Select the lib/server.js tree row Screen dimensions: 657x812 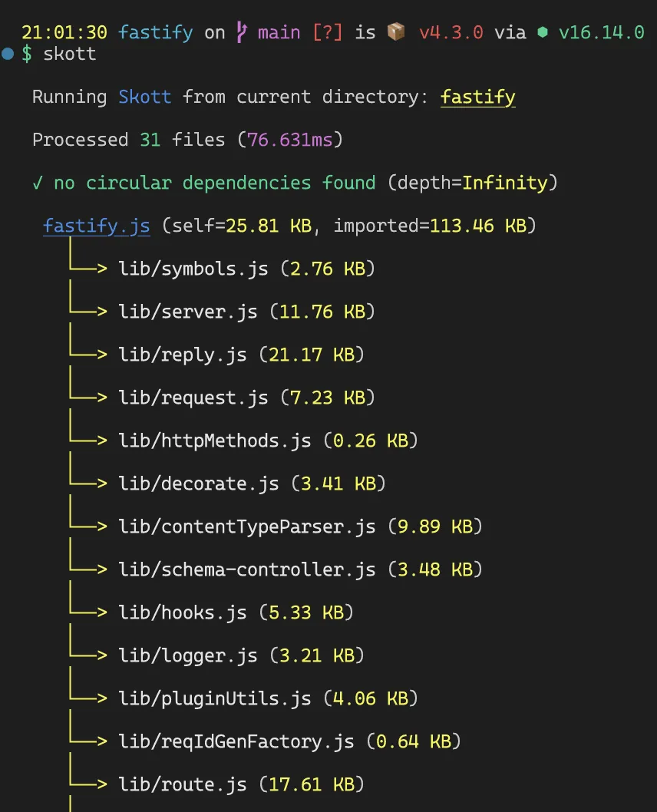(222, 312)
